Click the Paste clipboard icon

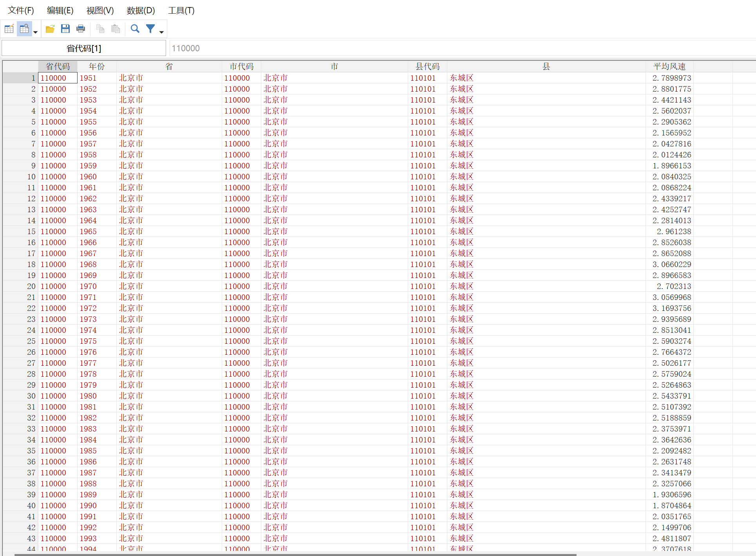click(x=116, y=29)
